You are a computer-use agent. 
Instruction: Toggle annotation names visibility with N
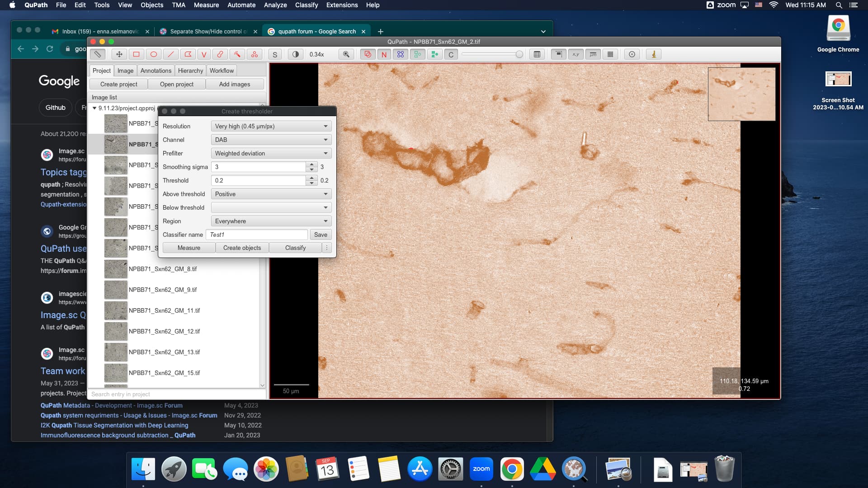[x=384, y=54]
